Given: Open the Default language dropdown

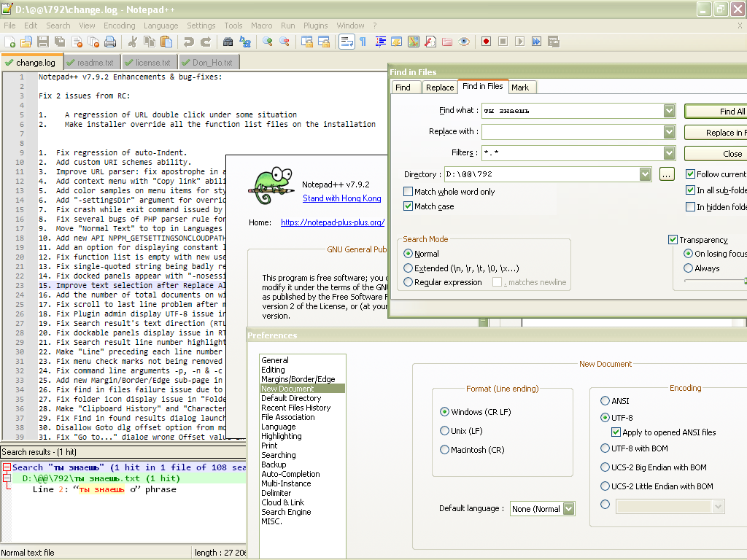Looking at the screenshot, I should [x=568, y=508].
